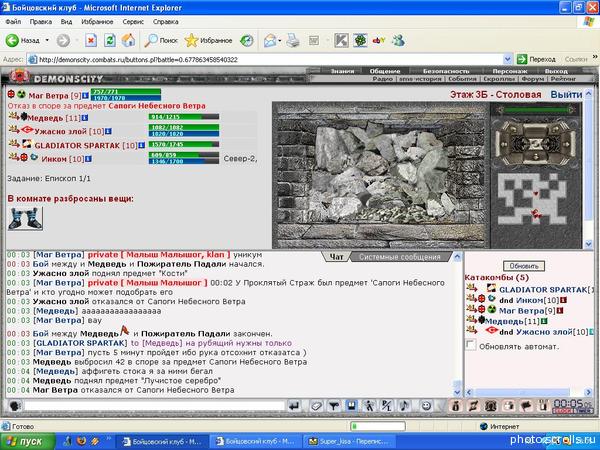This screenshot has width=600, height=450.
Task: Refresh the page using the green arrows icon
Action: click(110, 40)
